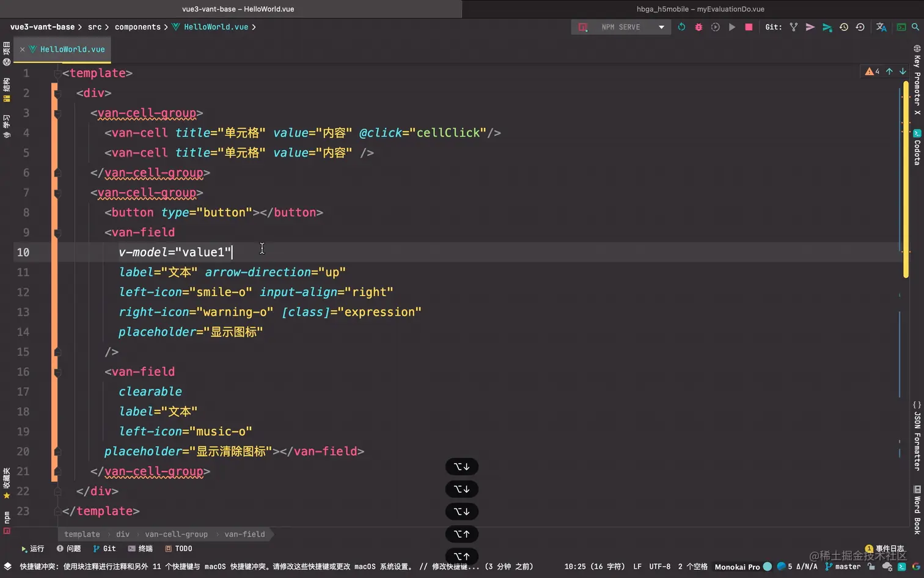Click van-cell-group in the code breadcrumb
924x578 pixels.
coord(176,534)
